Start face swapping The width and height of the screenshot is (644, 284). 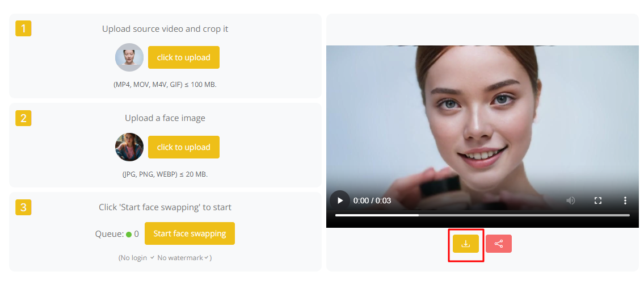point(190,233)
